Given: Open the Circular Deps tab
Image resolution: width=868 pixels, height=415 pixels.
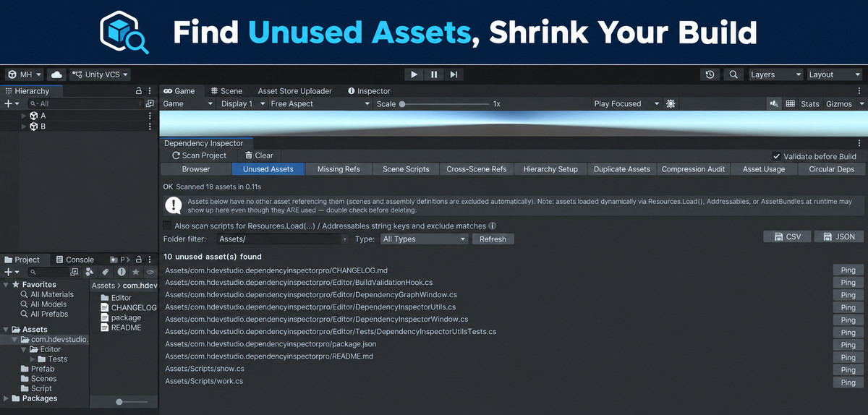Looking at the screenshot, I should 831,169.
